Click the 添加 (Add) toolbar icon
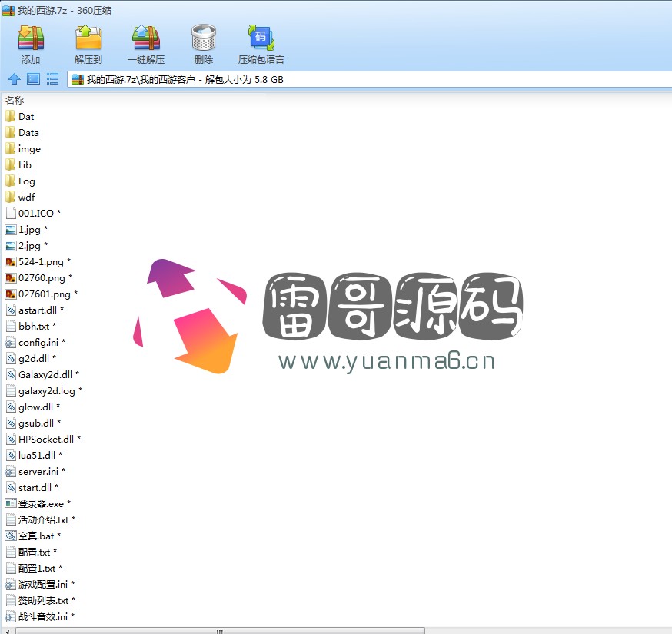Image resolution: width=672 pixels, height=634 pixels. tap(31, 38)
